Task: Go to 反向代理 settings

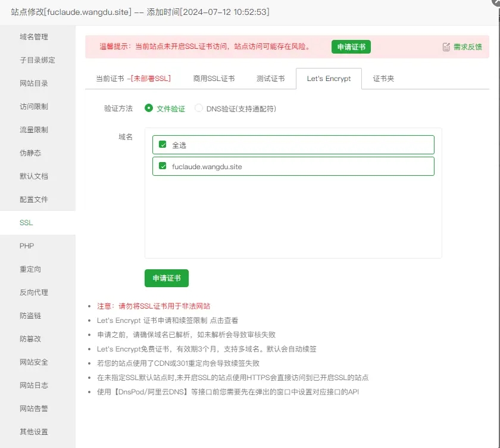Action: pyautogui.click(x=34, y=293)
